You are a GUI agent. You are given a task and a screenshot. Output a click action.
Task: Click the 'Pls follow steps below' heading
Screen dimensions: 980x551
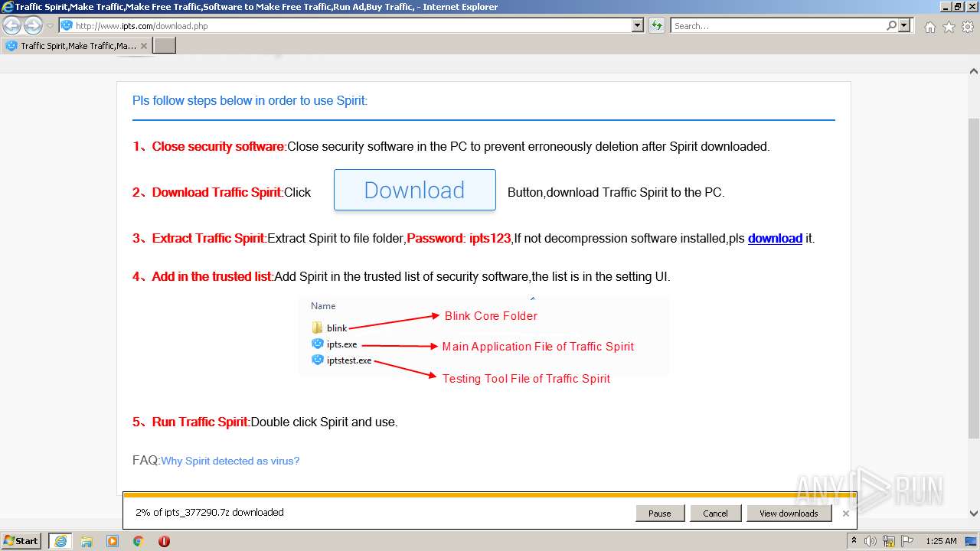pos(250,100)
